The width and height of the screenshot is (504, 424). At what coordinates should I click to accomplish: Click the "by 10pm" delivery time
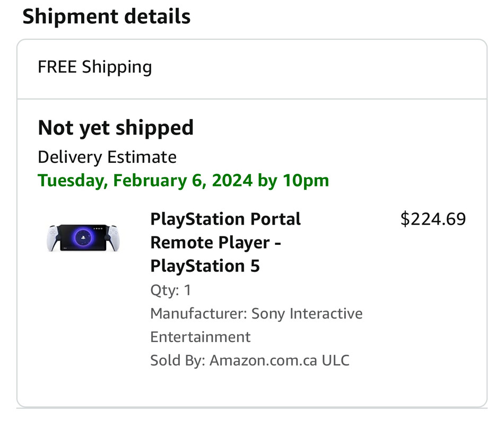[293, 180]
